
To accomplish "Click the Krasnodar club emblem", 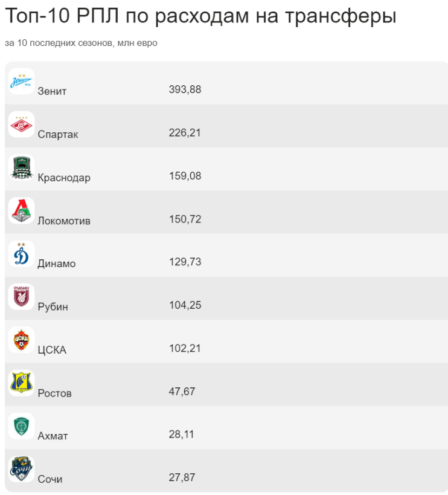I will coord(21,167).
